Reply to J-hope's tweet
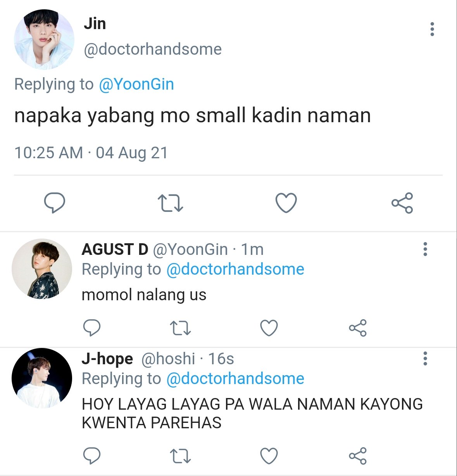The height and width of the screenshot is (476, 457). 92,456
